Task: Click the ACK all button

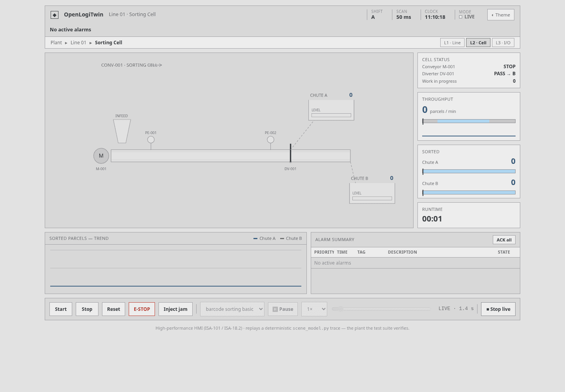Action: click(x=504, y=240)
